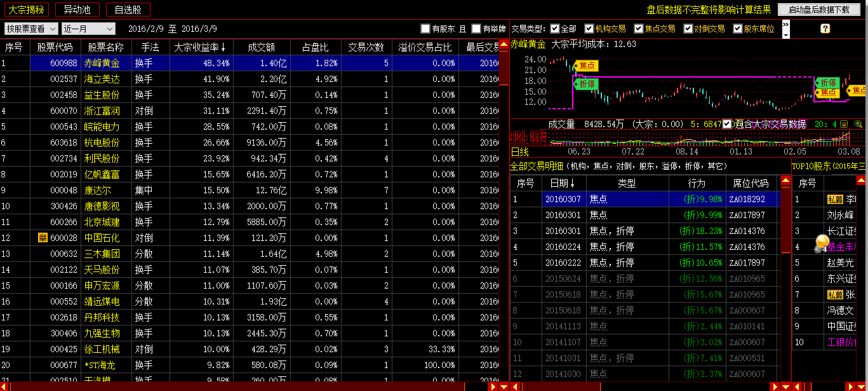Uncheck the 机构交易 checkbox
This screenshot has width=868, height=391.
coord(589,29)
